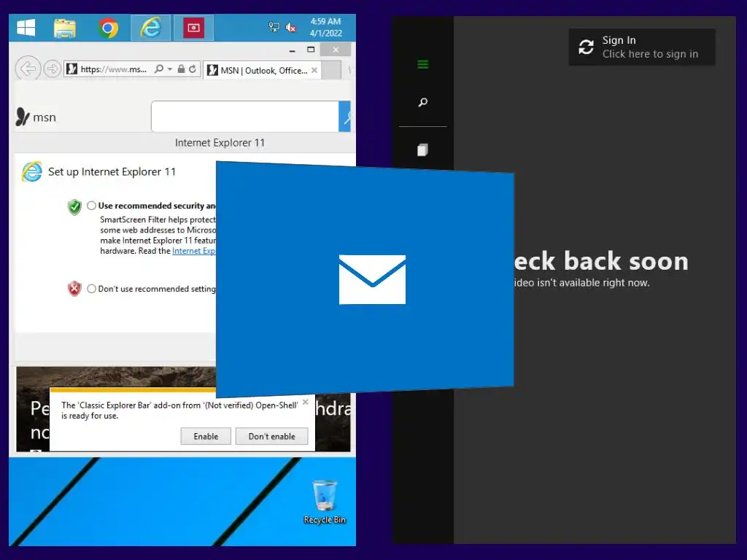The height and width of the screenshot is (560, 747).
Task: Click the Mail app envelope tile
Action: pyautogui.click(x=372, y=279)
